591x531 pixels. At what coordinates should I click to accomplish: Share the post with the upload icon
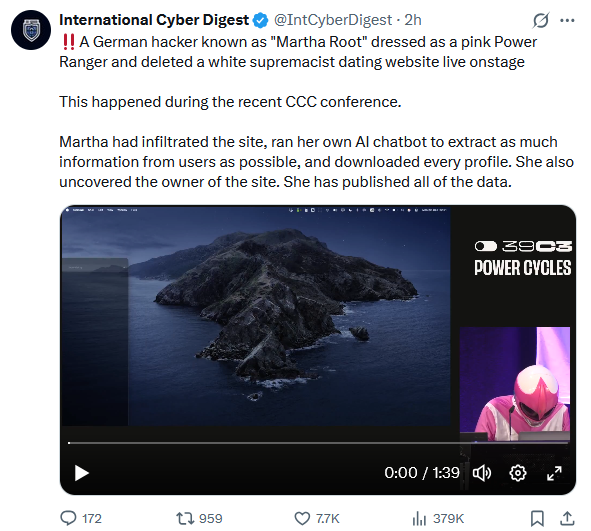point(567,519)
